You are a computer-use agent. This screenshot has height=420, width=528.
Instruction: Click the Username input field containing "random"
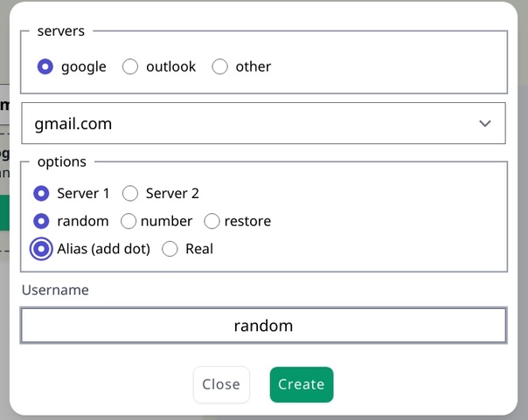(x=263, y=326)
